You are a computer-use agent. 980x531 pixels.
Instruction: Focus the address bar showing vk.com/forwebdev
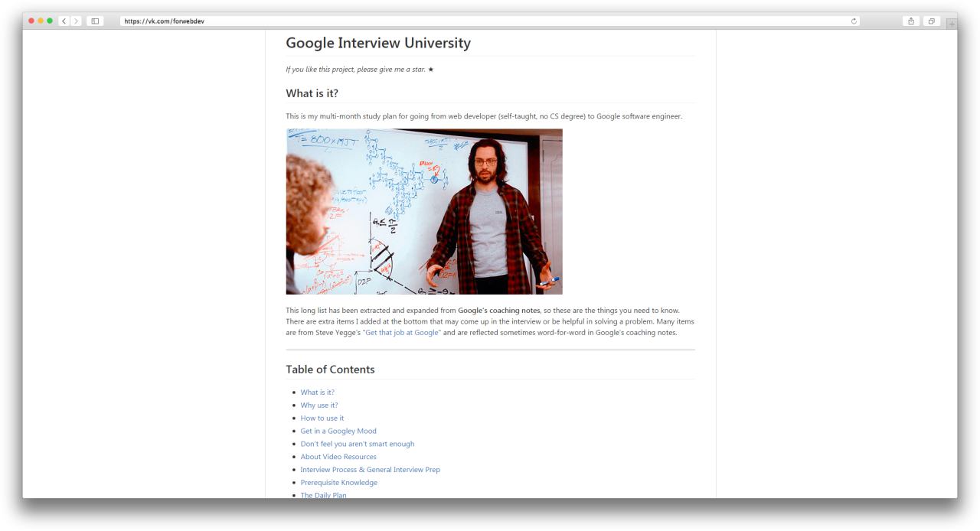(490, 21)
